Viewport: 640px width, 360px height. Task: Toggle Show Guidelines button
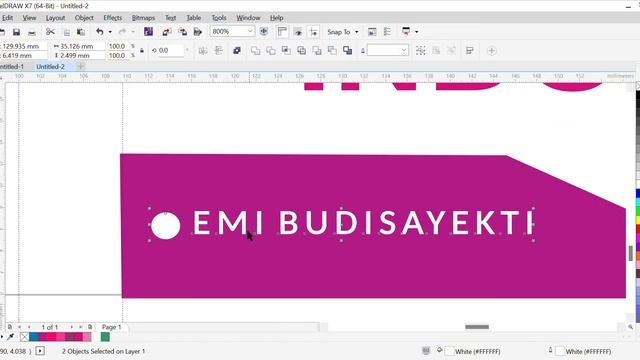pyautogui.click(x=313, y=32)
